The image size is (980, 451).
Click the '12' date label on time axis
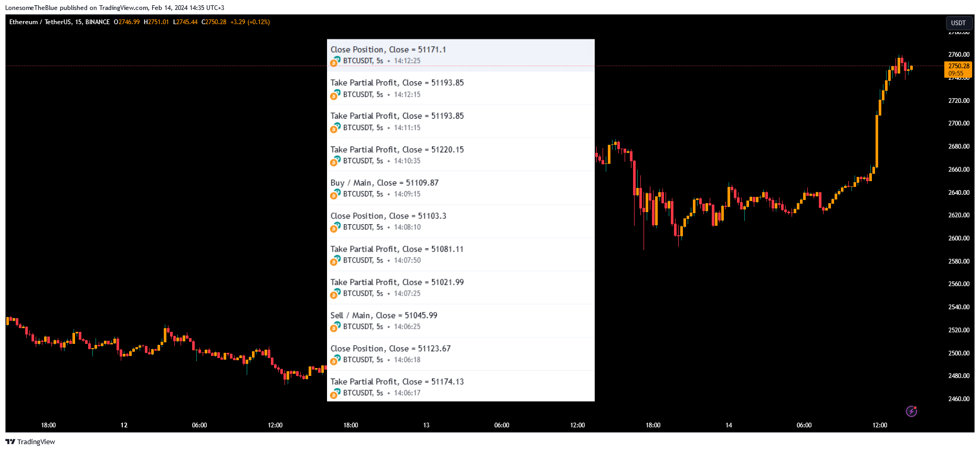[x=124, y=425]
